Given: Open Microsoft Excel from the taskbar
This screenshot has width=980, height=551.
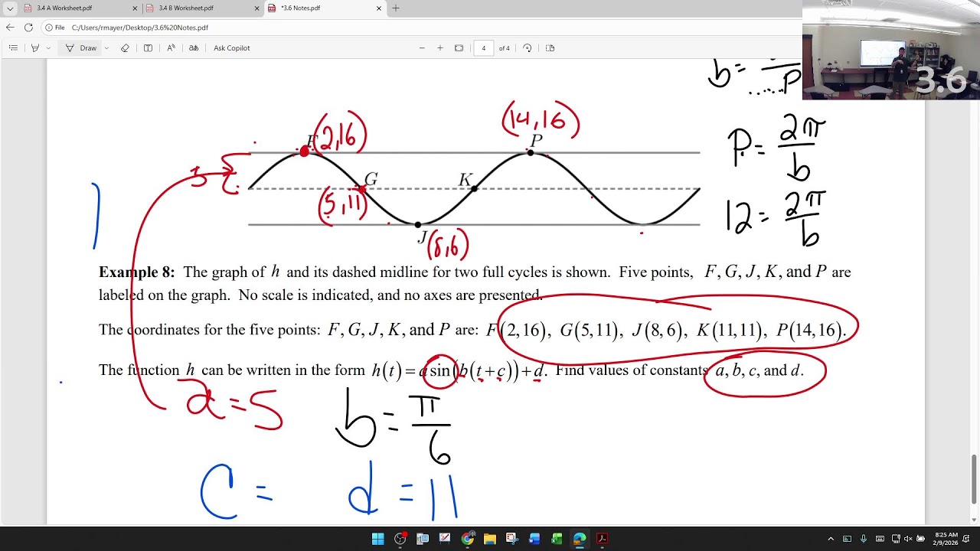Looking at the screenshot, I should 557,539.
